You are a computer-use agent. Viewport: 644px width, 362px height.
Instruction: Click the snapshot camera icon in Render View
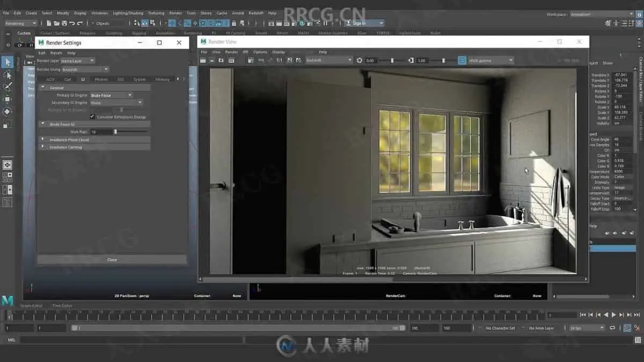click(x=221, y=61)
